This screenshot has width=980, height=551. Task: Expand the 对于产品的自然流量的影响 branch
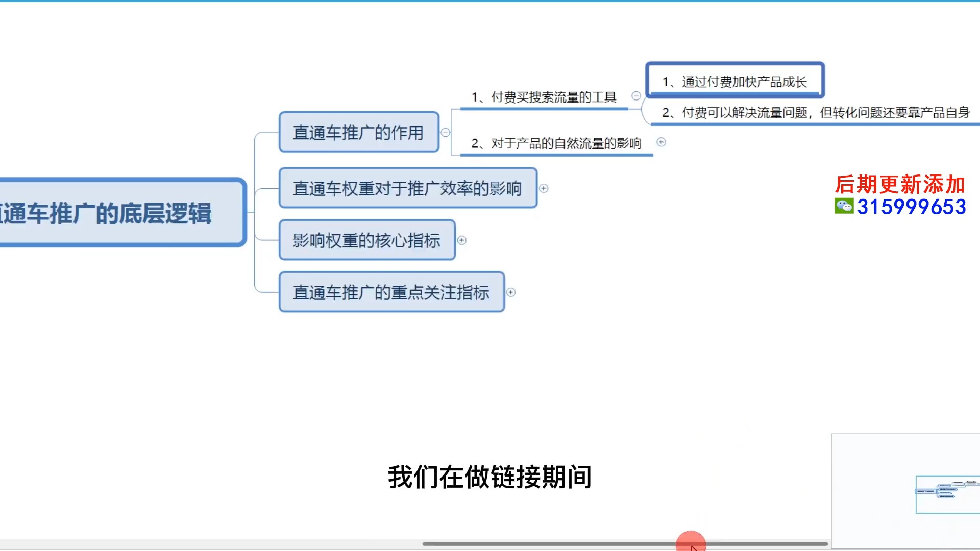[661, 142]
